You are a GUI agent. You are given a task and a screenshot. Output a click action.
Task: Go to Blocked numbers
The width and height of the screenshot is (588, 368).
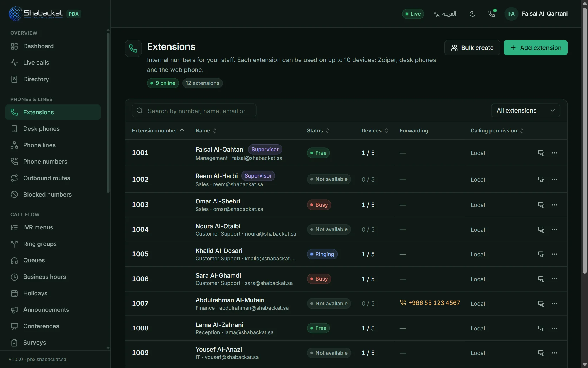pyautogui.click(x=53, y=195)
